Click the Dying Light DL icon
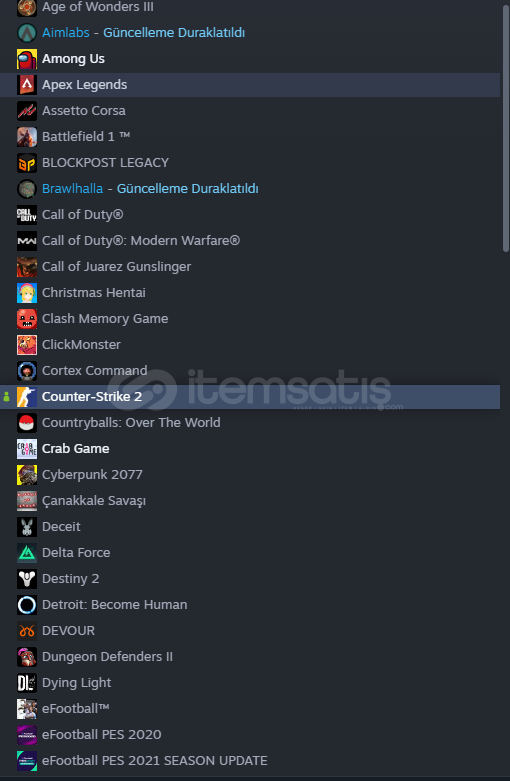The width and height of the screenshot is (510, 781). 27,683
